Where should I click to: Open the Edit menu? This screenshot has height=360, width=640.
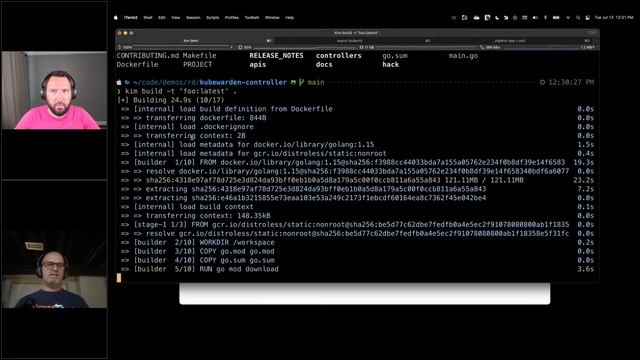click(x=162, y=18)
